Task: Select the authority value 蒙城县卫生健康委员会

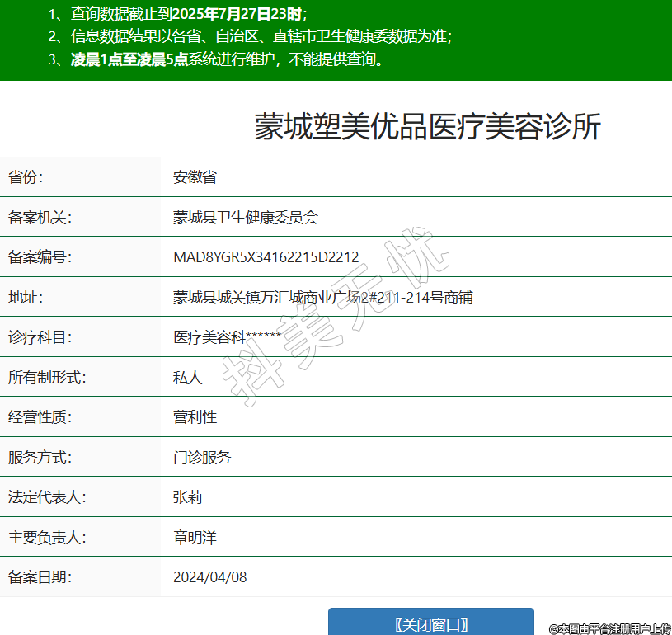Action: tap(245, 218)
